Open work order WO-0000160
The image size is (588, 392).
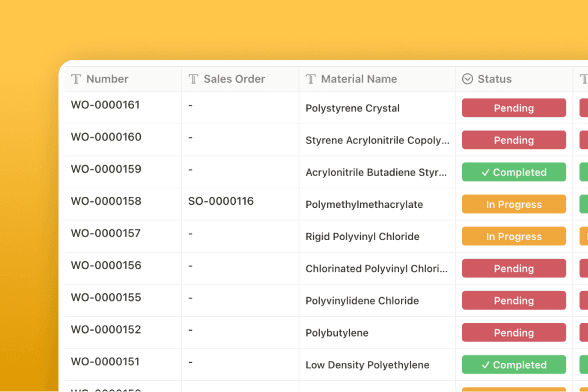point(106,137)
